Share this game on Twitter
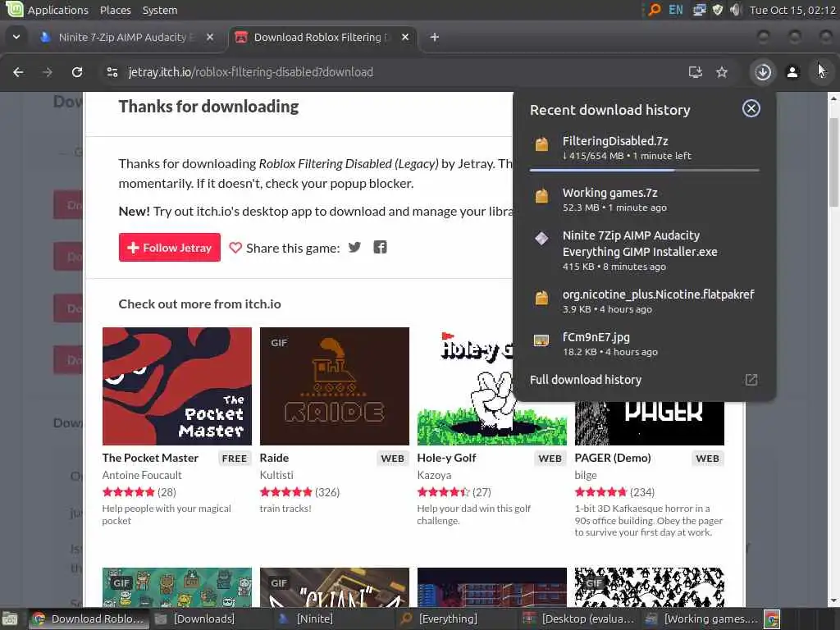 354,247
